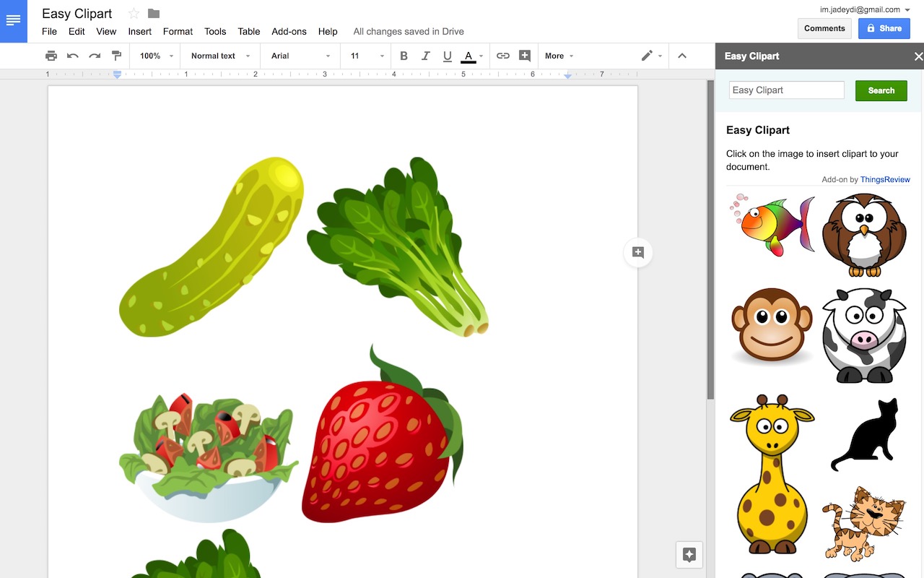Open the zoom 100% dropdown
The image size is (924, 578).
tap(157, 56)
